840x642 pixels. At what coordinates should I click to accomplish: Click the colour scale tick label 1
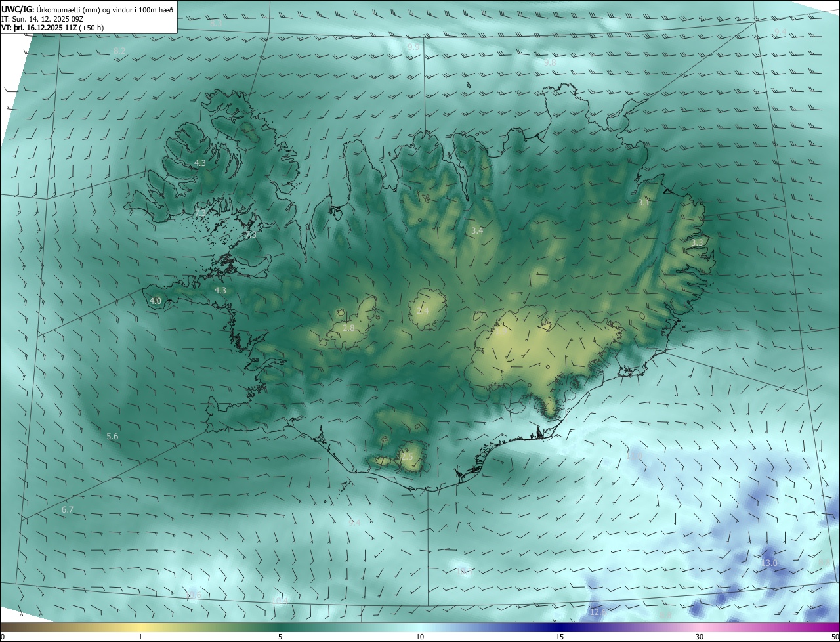click(140, 637)
